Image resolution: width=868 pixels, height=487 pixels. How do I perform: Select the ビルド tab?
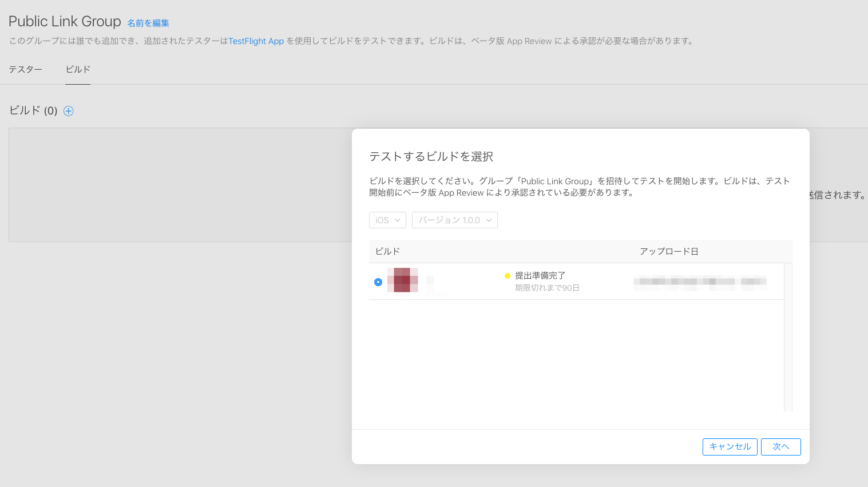click(78, 69)
